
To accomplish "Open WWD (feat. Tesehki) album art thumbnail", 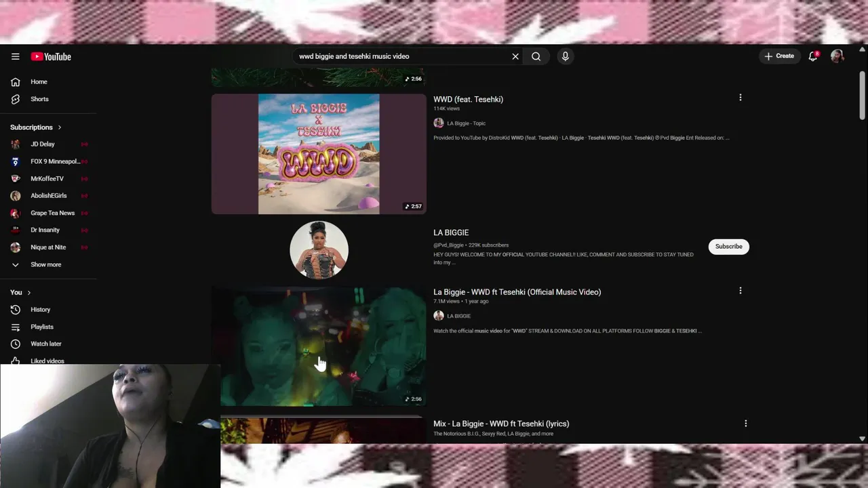I will click(319, 154).
